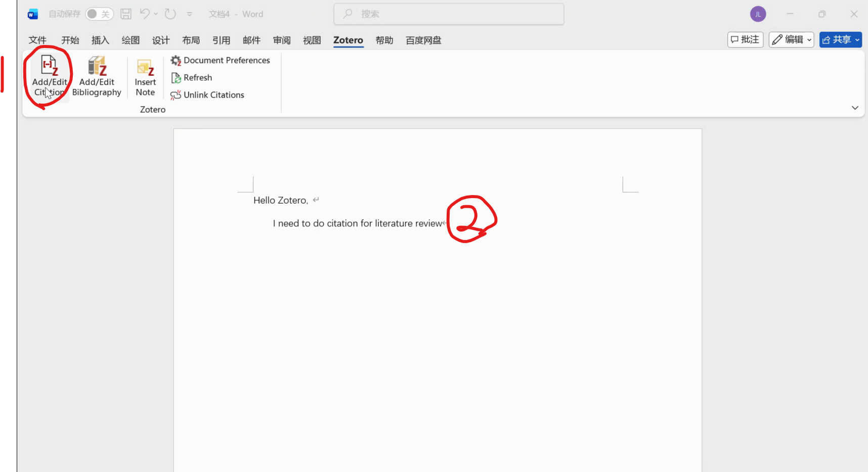The width and height of the screenshot is (868, 472).
Task: Click the 批注 comments button
Action: tap(745, 39)
